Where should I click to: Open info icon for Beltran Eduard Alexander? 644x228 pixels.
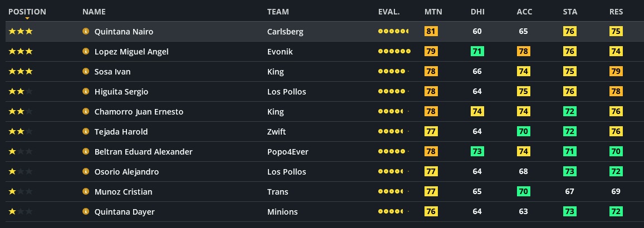point(86,152)
